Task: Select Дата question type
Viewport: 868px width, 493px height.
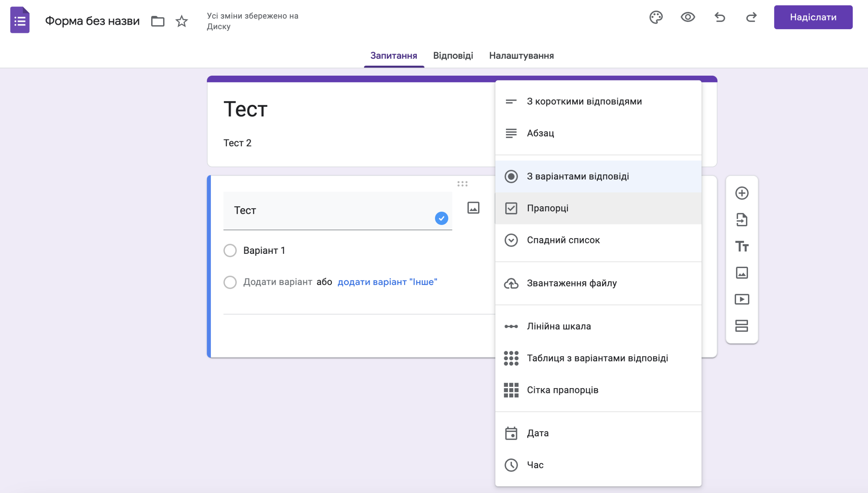Action: click(598, 433)
